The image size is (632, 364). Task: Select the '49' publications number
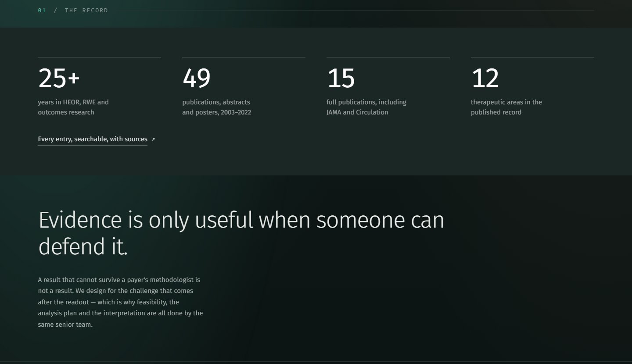(196, 79)
